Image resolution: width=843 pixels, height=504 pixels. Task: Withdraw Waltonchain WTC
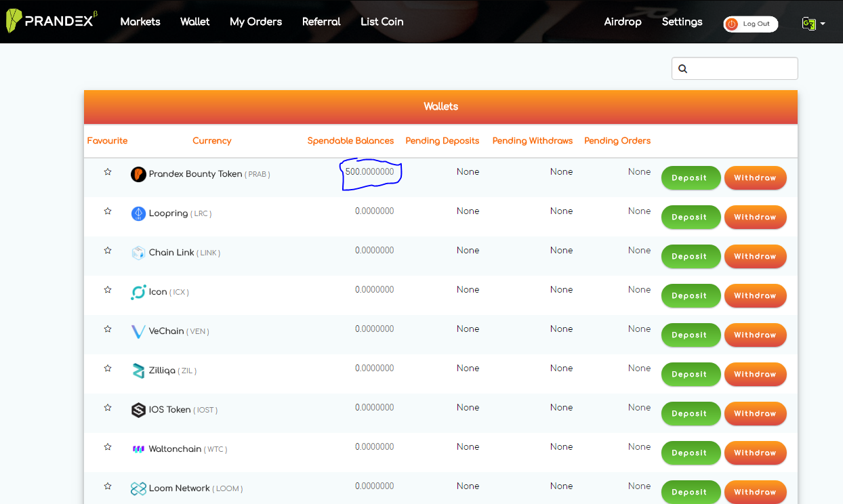point(756,453)
